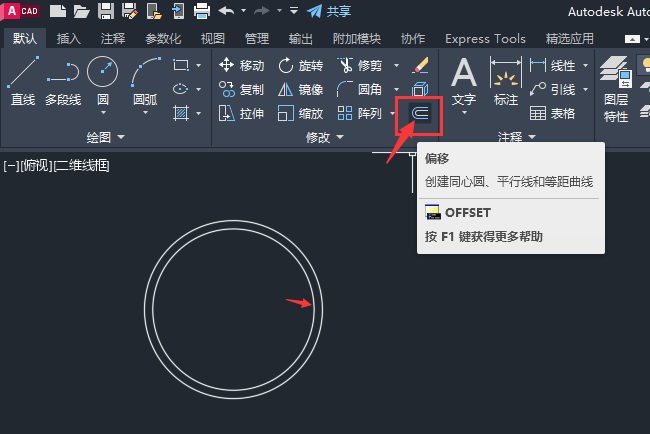Activate the Array (阵列) tool
Screen dimensions: 650x434
pyautogui.click(x=359, y=113)
